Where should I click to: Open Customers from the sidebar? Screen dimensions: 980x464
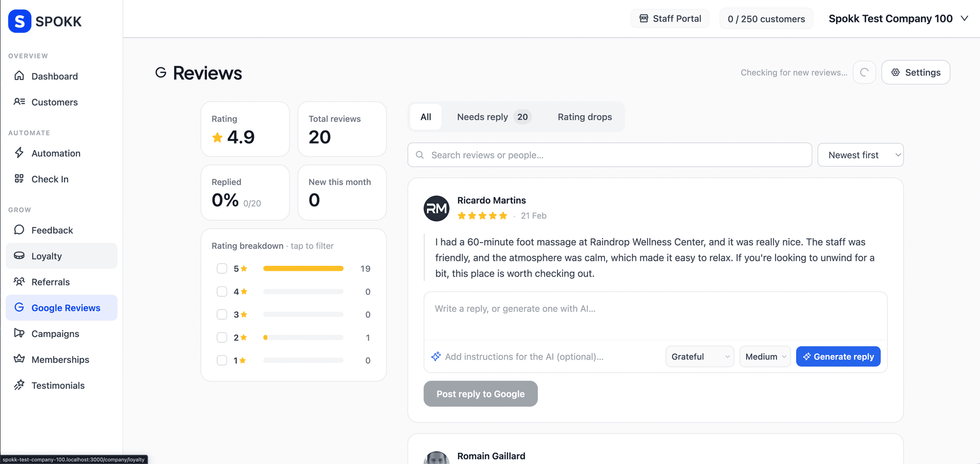(61, 102)
